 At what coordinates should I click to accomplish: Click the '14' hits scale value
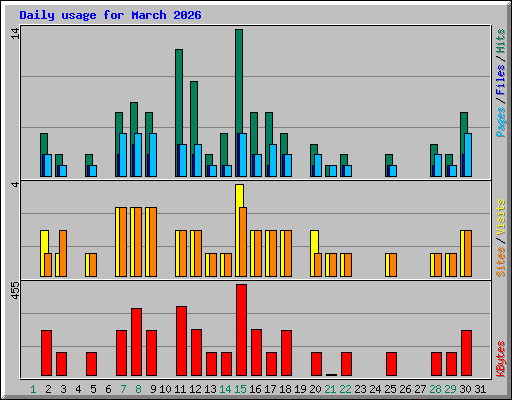(15, 33)
